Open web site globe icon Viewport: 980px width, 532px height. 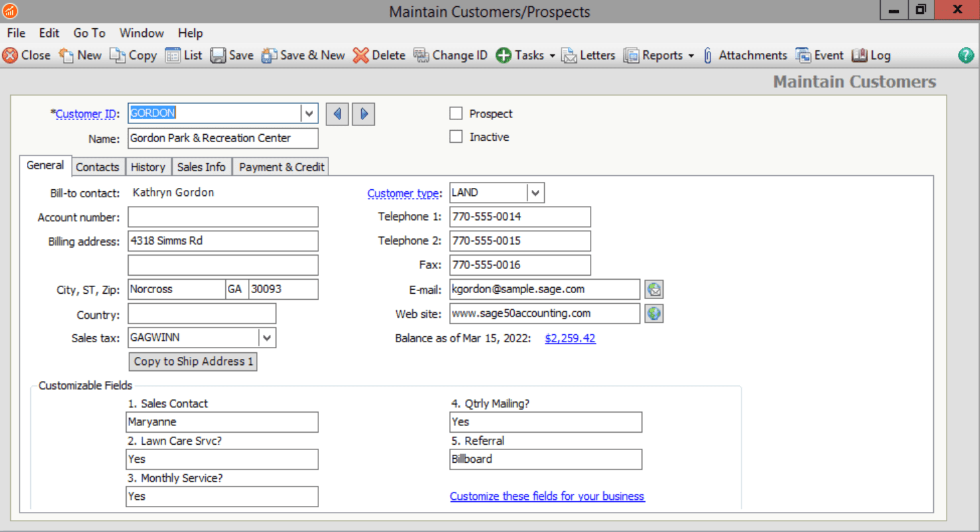pos(654,313)
